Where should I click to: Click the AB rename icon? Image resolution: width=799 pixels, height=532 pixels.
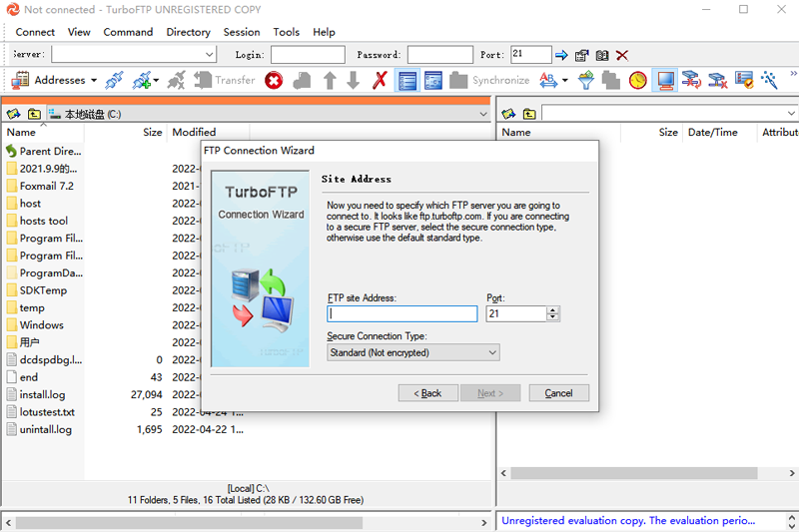[x=547, y=81]
